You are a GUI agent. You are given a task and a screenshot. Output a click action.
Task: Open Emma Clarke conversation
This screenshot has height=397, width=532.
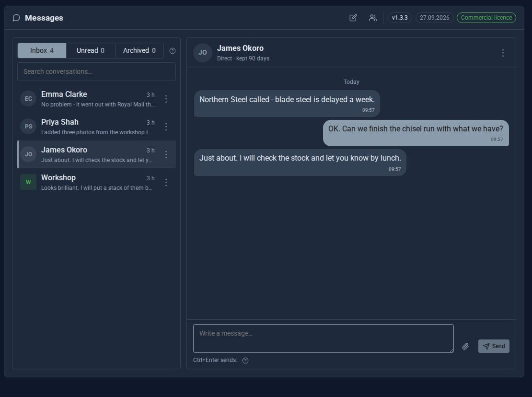96,99
